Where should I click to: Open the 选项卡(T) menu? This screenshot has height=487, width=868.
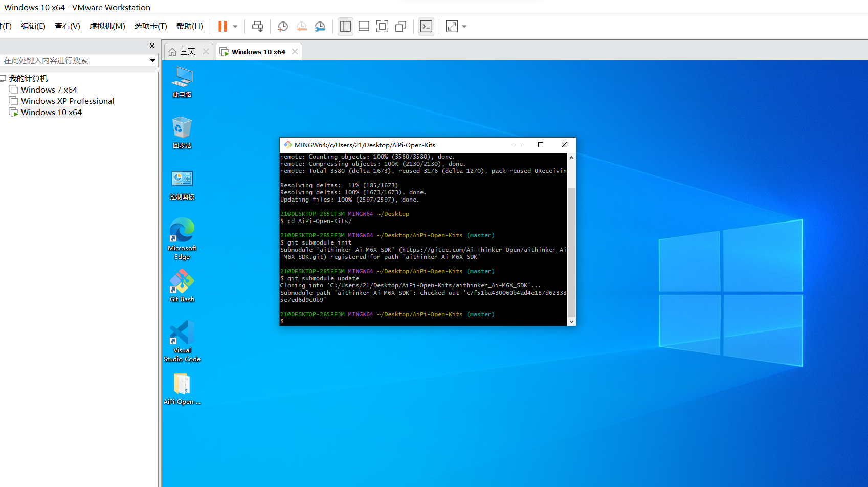click(x=151, y=26)
